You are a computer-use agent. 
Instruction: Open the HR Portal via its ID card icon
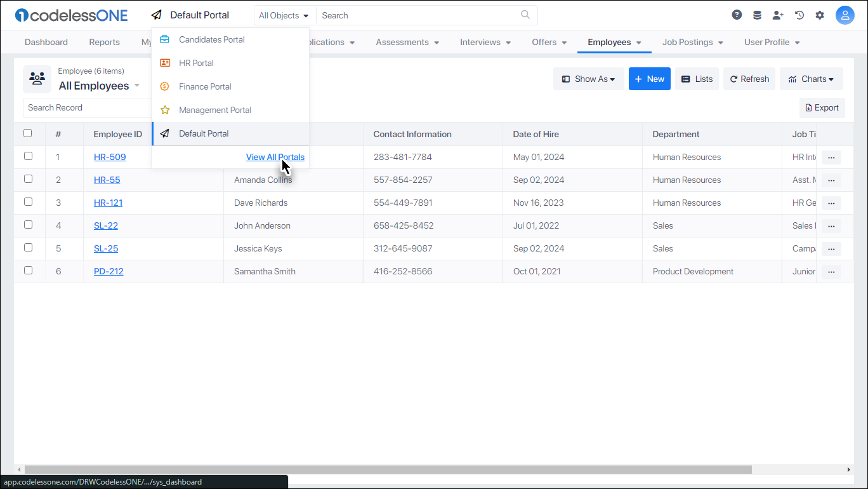(164, 62)
